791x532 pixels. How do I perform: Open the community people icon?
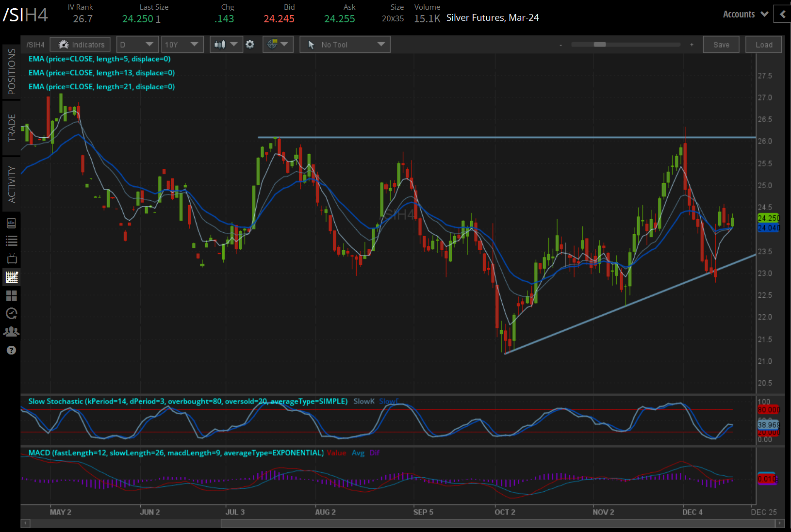(x=12, y=332)
